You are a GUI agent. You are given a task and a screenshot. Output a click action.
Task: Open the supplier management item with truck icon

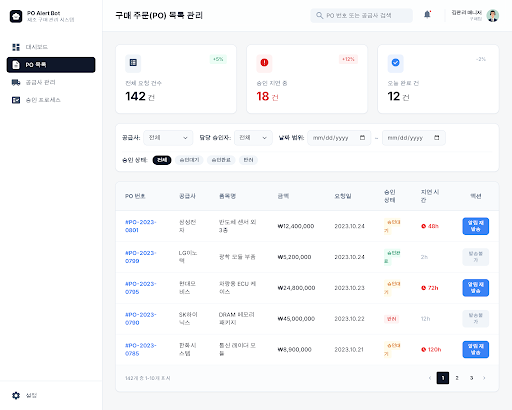[x=51, y=82]
